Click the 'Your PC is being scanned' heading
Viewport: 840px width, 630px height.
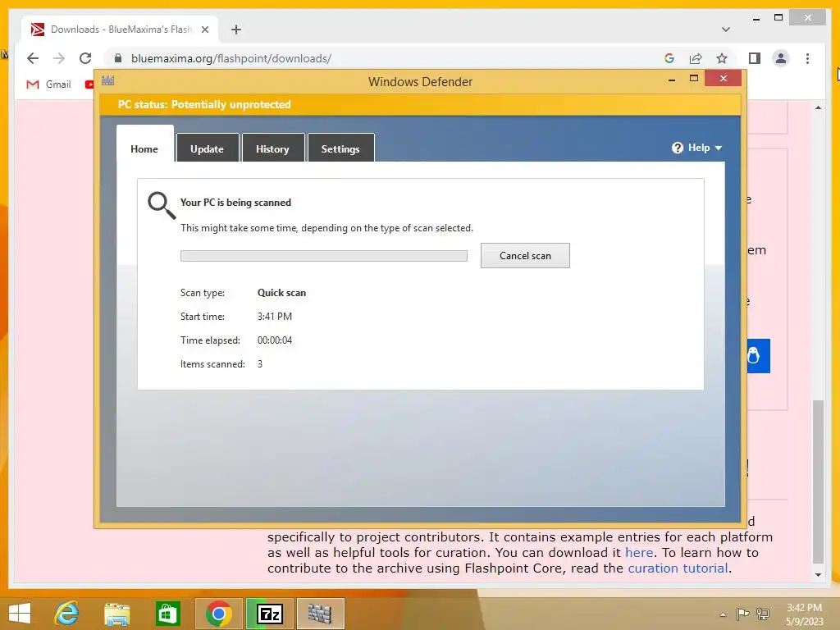tap(235, 203)
